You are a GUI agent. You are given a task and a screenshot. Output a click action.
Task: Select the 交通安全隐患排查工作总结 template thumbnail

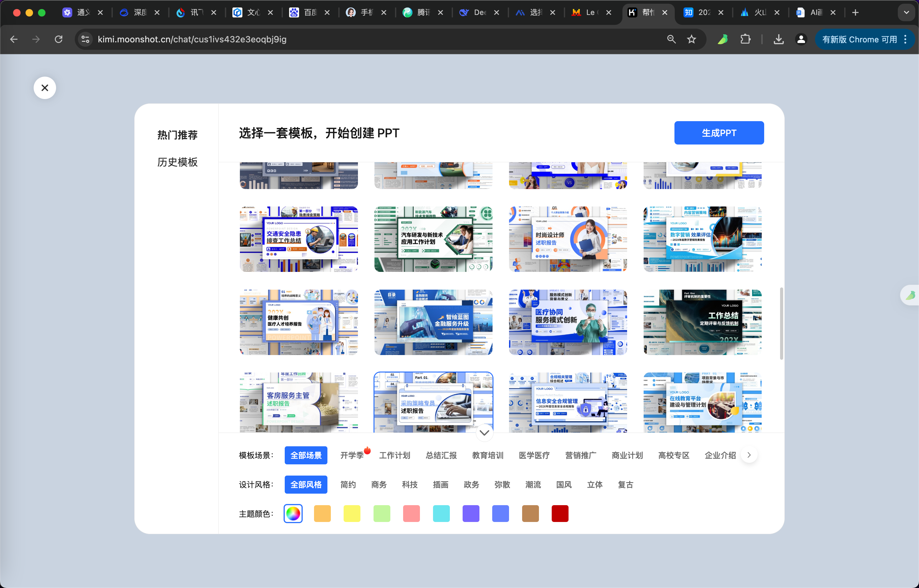point(298,239)
